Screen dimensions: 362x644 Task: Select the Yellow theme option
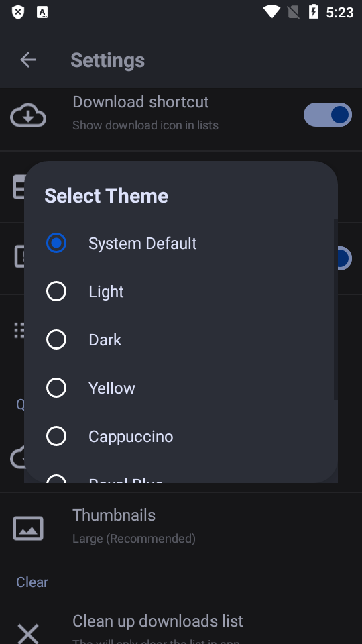point(180,388)
